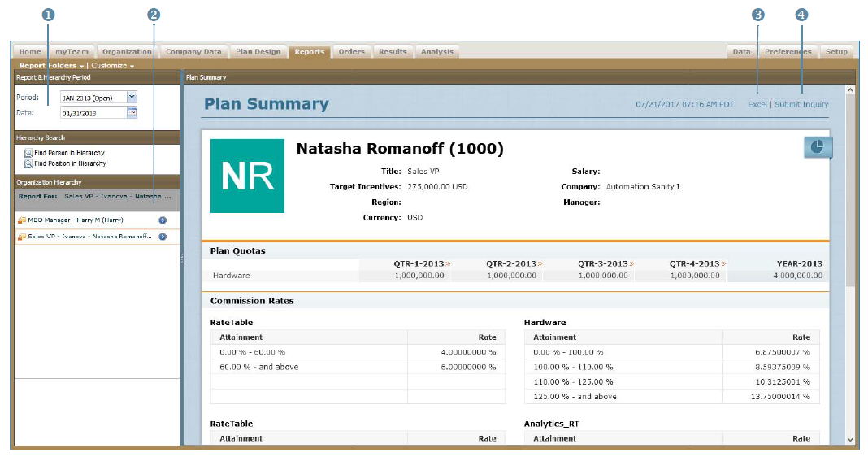Click the Natasha Romanoff (1000) name heading
868x457 pixels.
tap(400, 149)
